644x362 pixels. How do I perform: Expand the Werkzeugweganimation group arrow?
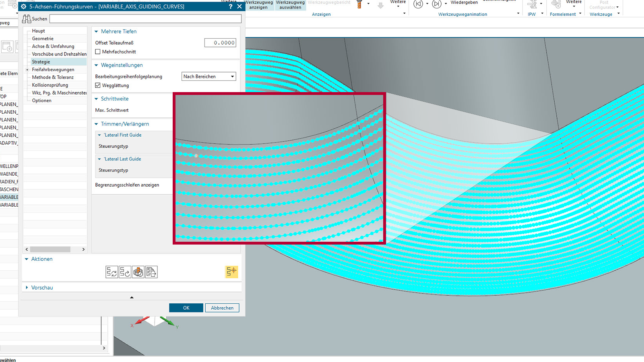(518, 14)
